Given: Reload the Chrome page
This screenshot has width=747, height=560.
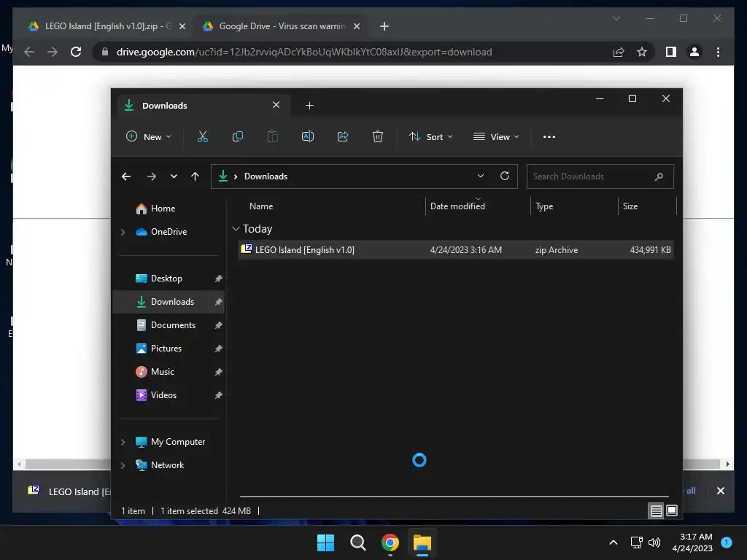Looking at the screenshot, I should tap(76, 52).
